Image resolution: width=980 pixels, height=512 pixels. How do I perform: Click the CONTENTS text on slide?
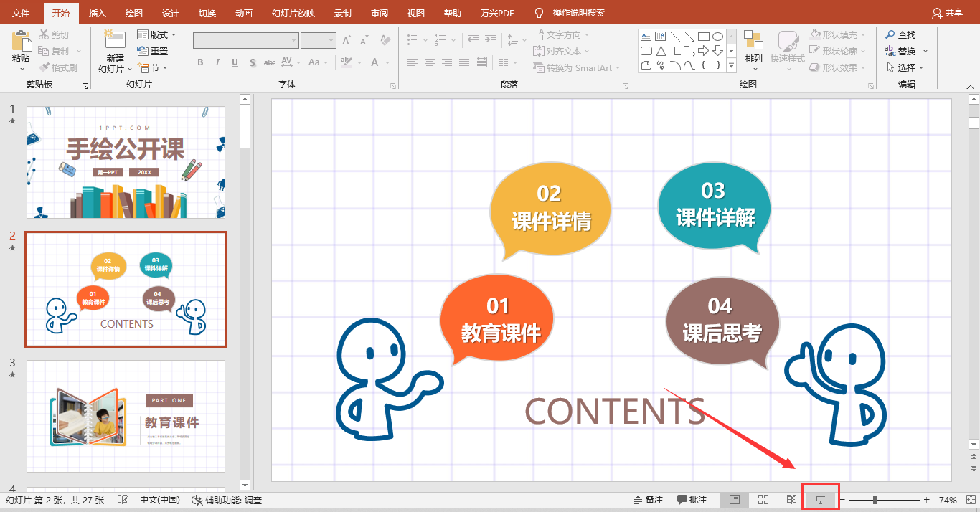point(615,411)
